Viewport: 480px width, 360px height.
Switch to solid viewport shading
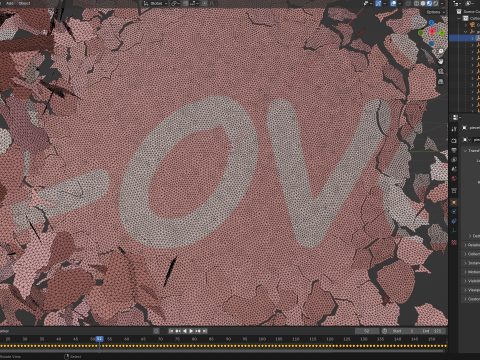[x=423, y=3]
